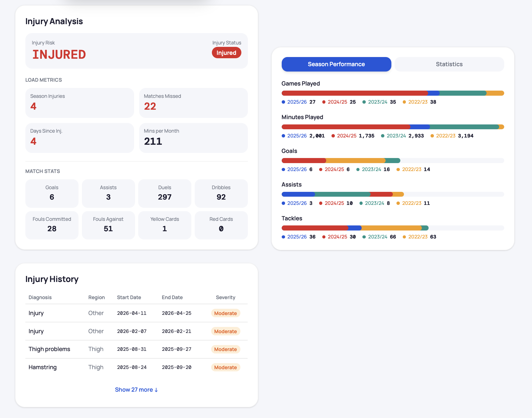Click the red Injured status badge
The height and width of the screenshot is (418, 532).
226,53
